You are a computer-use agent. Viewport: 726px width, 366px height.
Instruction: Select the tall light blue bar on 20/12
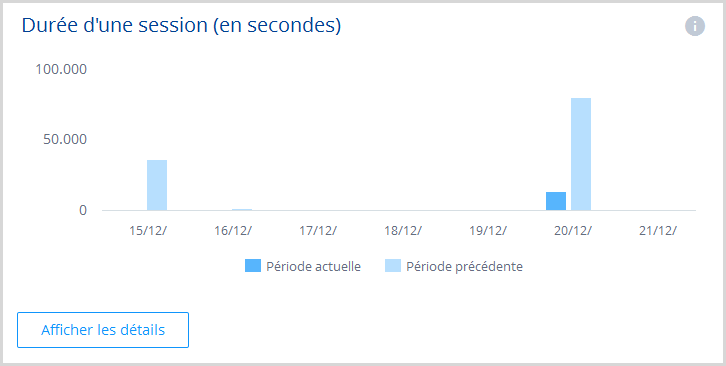[x=581, y=154]
